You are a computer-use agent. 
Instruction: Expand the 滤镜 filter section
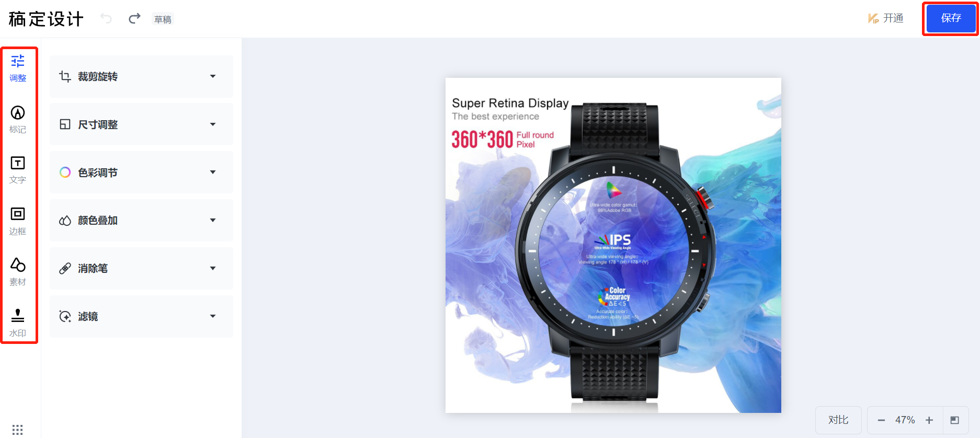(141, 317)
